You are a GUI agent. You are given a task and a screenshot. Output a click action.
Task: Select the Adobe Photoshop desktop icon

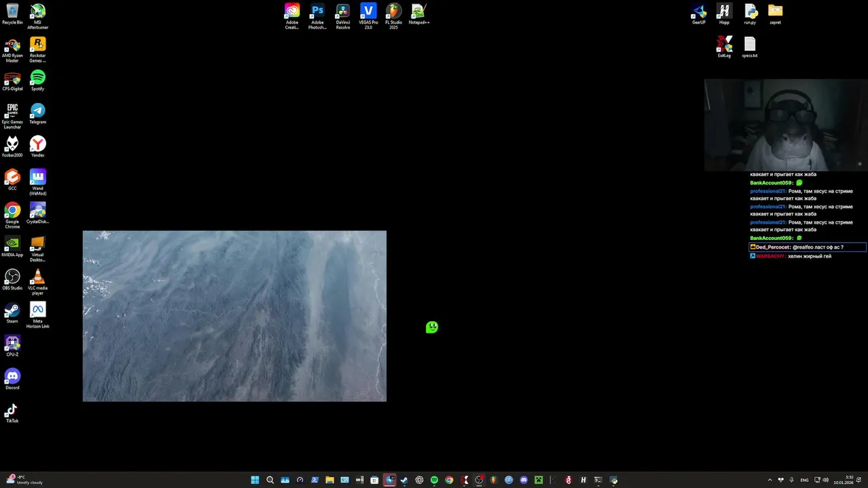(317, 16)
